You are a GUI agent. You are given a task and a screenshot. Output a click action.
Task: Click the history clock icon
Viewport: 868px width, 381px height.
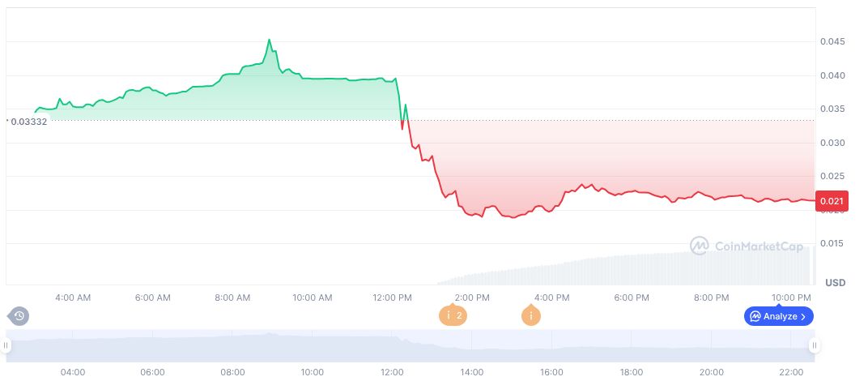pos(19,315)
